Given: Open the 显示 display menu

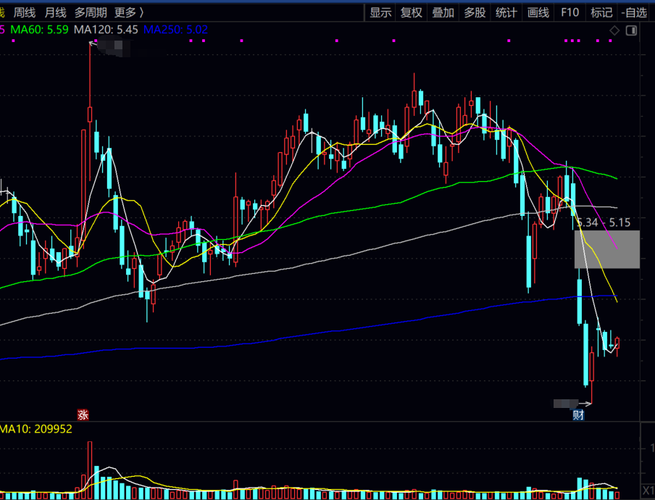Looking at the screenshot, I should (x=381, y=13).
